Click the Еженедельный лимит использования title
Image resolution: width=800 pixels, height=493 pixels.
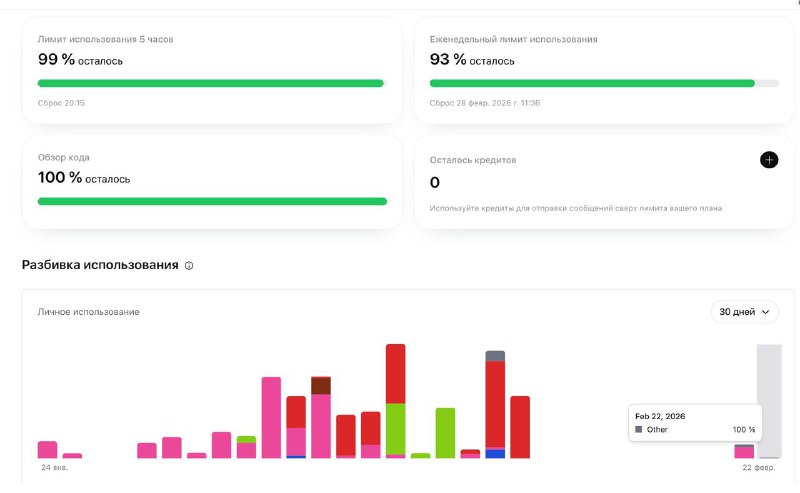click(x=513, y=39)
